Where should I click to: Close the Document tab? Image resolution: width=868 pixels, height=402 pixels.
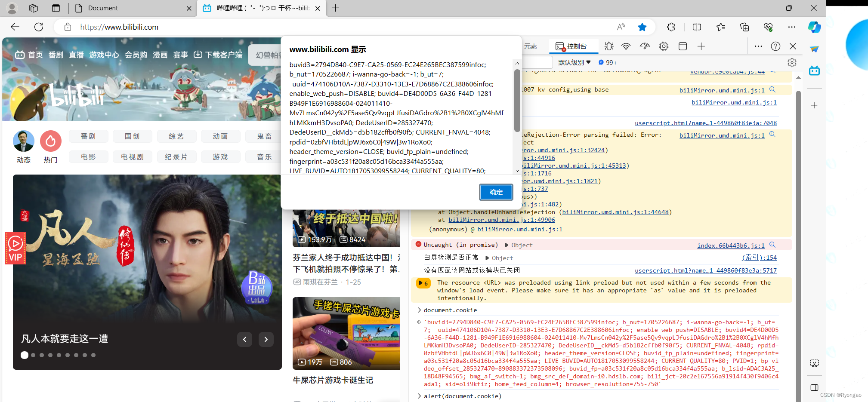(x=189, y=8)
